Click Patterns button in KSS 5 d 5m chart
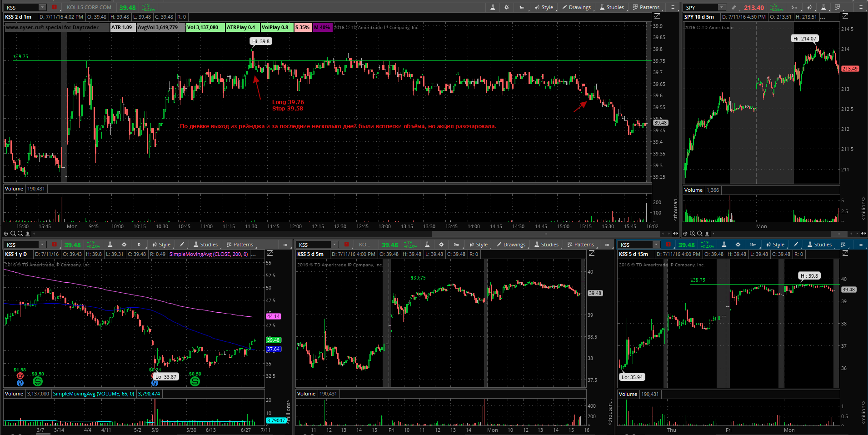 click(581, 245)
